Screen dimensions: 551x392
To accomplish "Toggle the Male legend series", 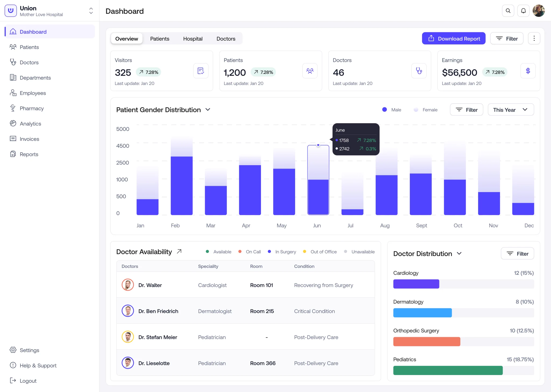I will (x=392, y=110).
